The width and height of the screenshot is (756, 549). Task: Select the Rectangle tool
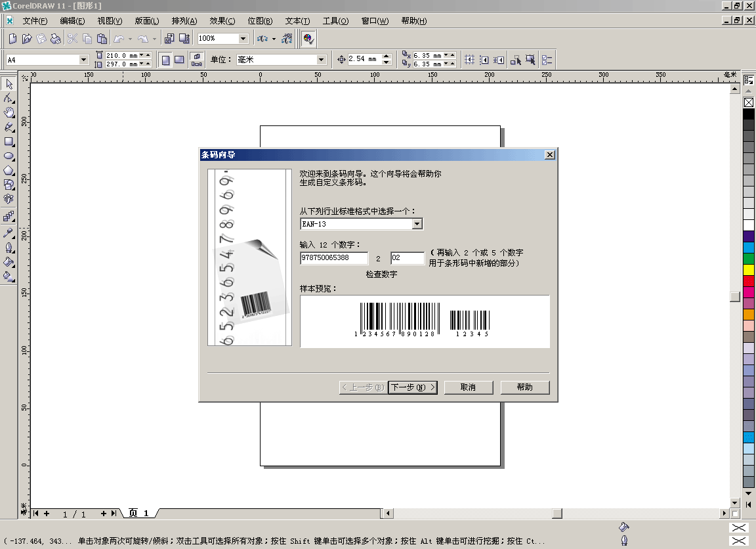[9, 142]
